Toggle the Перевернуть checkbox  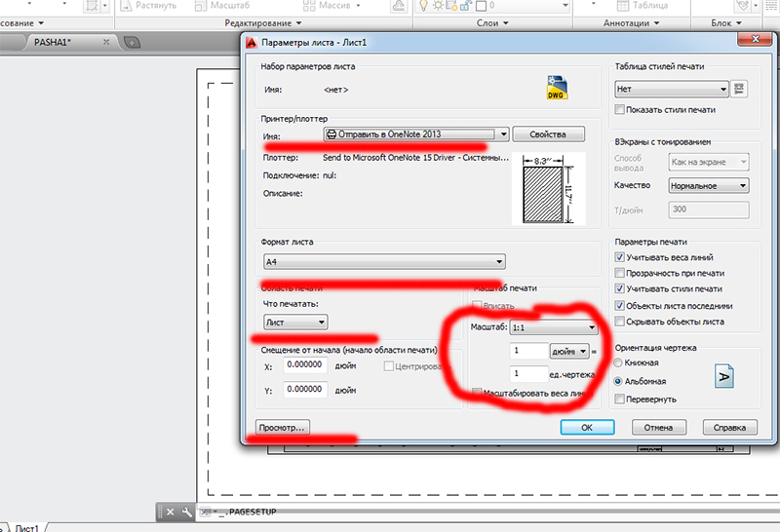click(x=619, y=399)
